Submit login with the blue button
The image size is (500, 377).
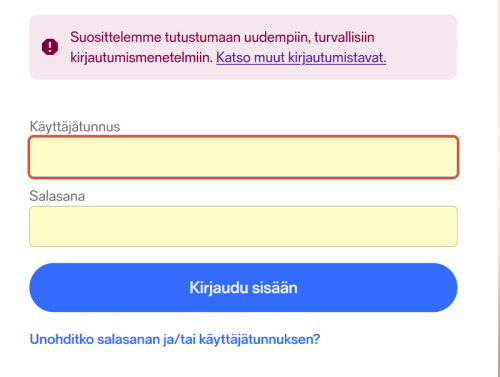[243, 287]
